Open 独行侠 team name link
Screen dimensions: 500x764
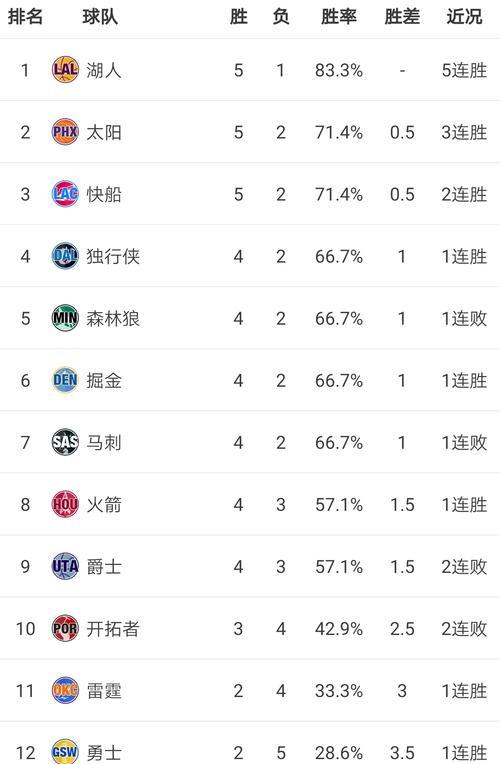pos(113,256)
